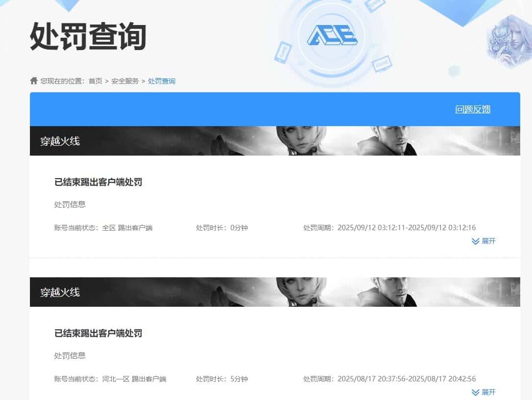Click the 账号当前状态 全区 踢出客户端 text

click(x=103, y=227)
